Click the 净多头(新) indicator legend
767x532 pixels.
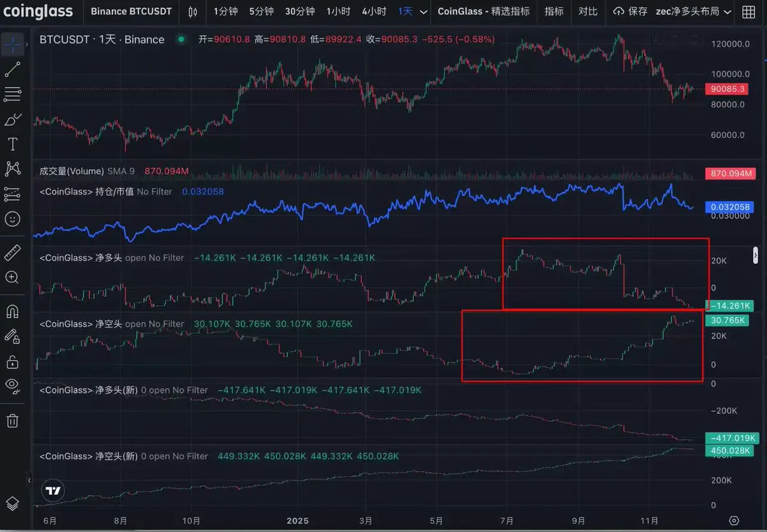123,390
